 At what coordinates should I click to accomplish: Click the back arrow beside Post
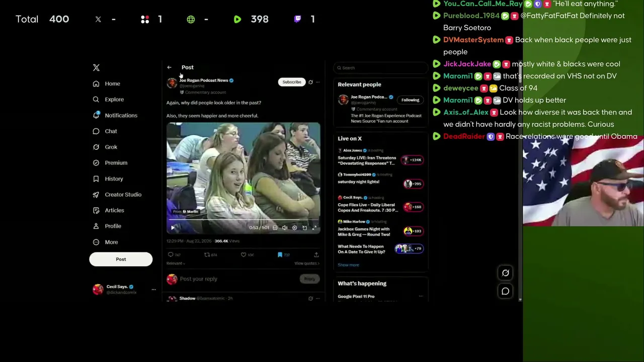(170, 67)
